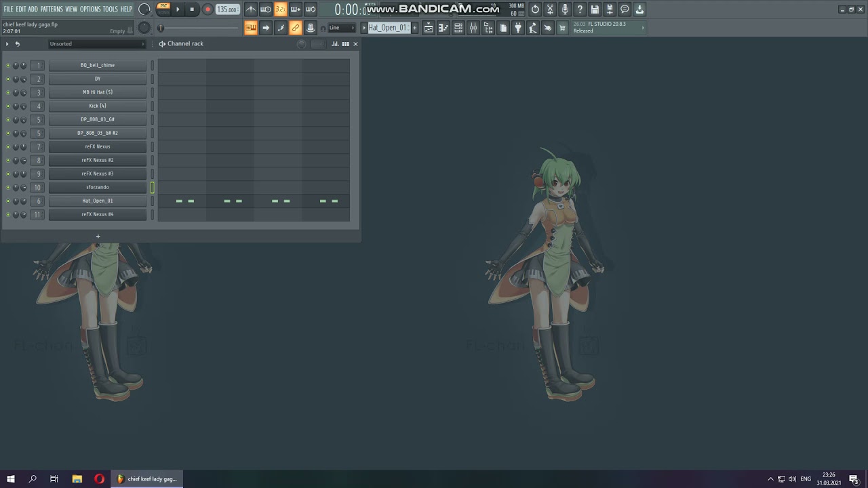Open the Browser/plugin picker view
868x488 pixels.
tap(488, 28)
